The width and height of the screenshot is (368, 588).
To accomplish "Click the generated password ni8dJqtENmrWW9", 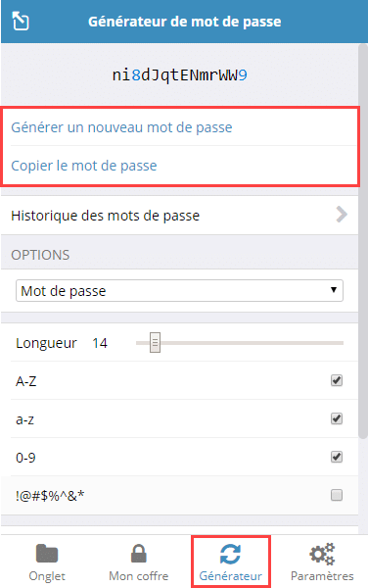I will coord(180,75).
